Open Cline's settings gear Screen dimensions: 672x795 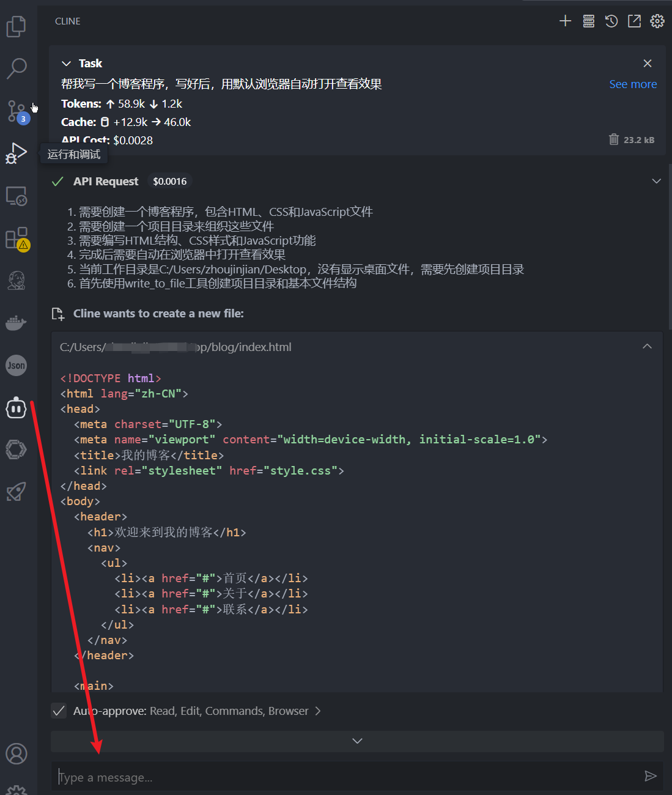[x=657, y=20]
